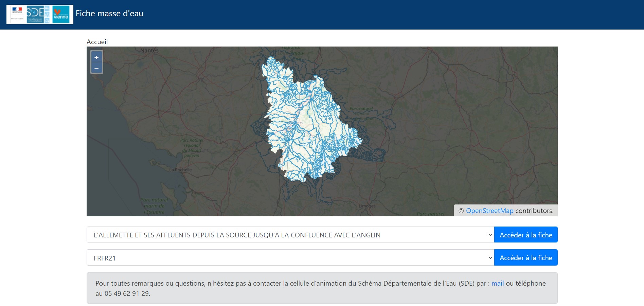Click the la Vienne logo
Image resolution: width=644 pixels, height=306 pixels.
61,14
